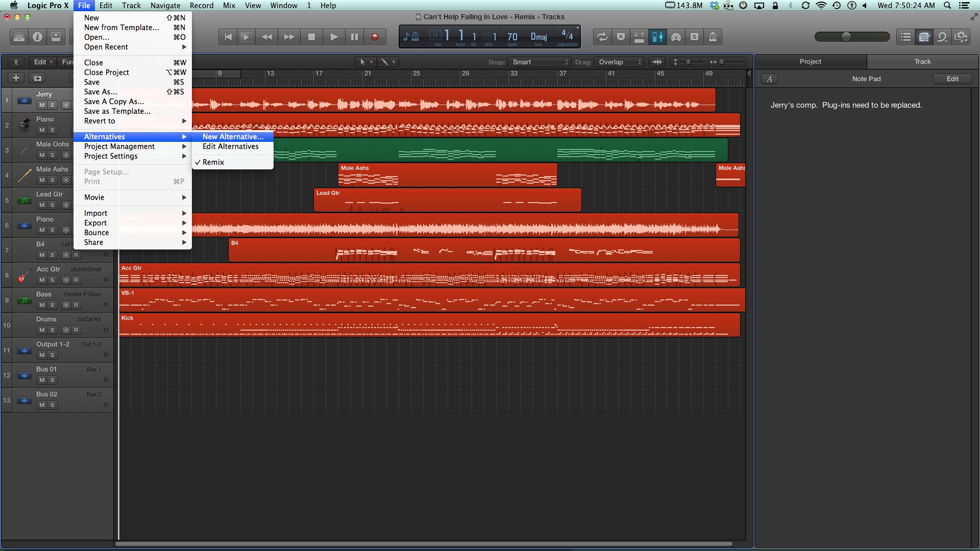Expand Project Settings submenu
Screen dimensions: 980x551
click(133, 156)
